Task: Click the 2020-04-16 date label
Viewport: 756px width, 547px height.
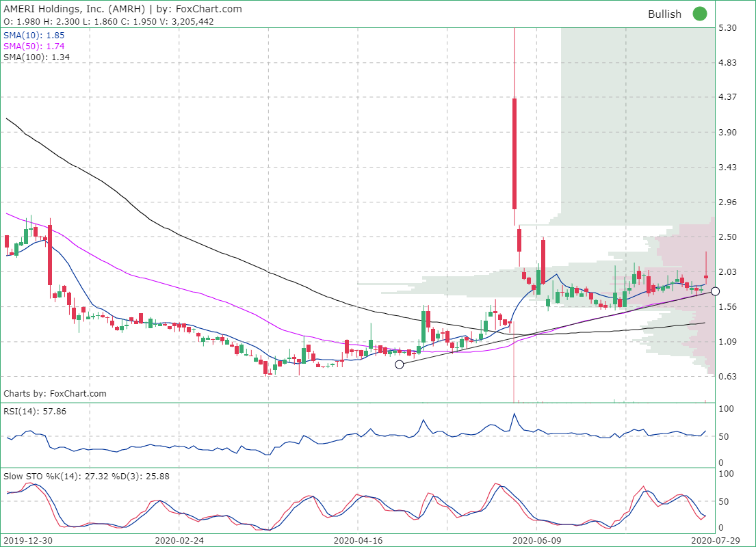Action: click(359, 540)
